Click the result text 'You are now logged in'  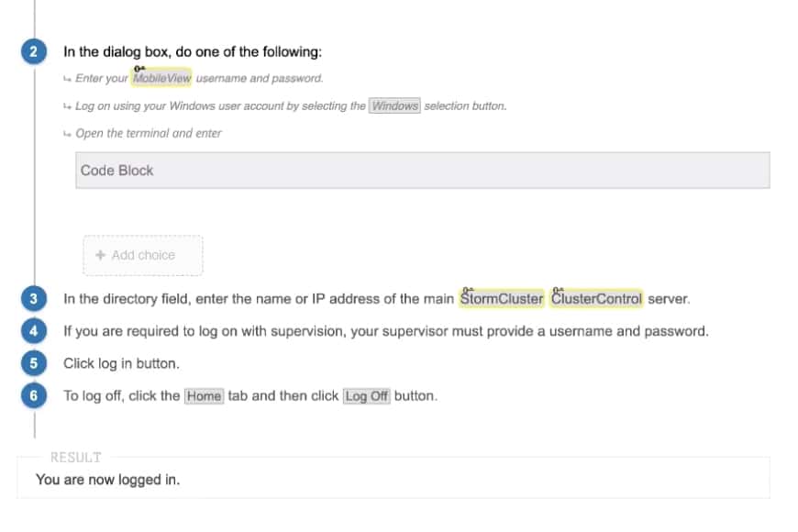107,480
